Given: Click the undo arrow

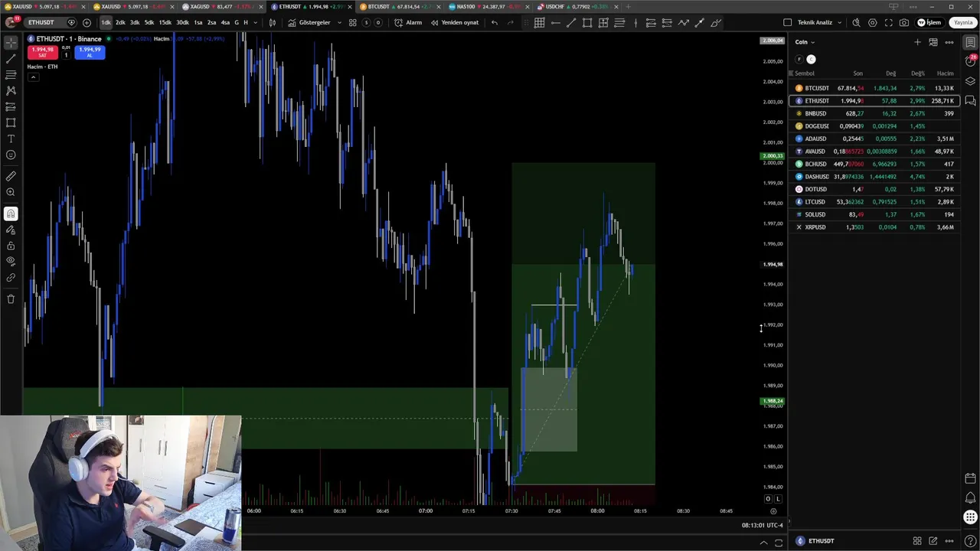Looking at the screenshot, I should tap(495, 22).
